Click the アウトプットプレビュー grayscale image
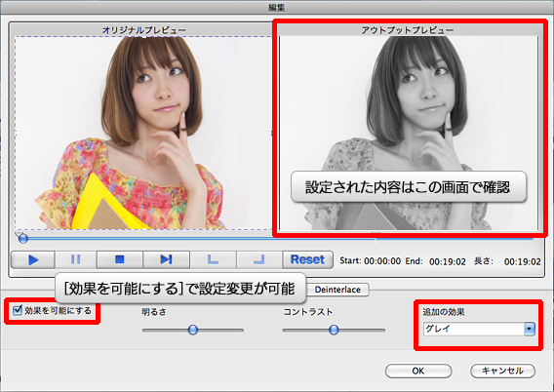The height and width of the screenshot is (392, 554). pos(409,133)
